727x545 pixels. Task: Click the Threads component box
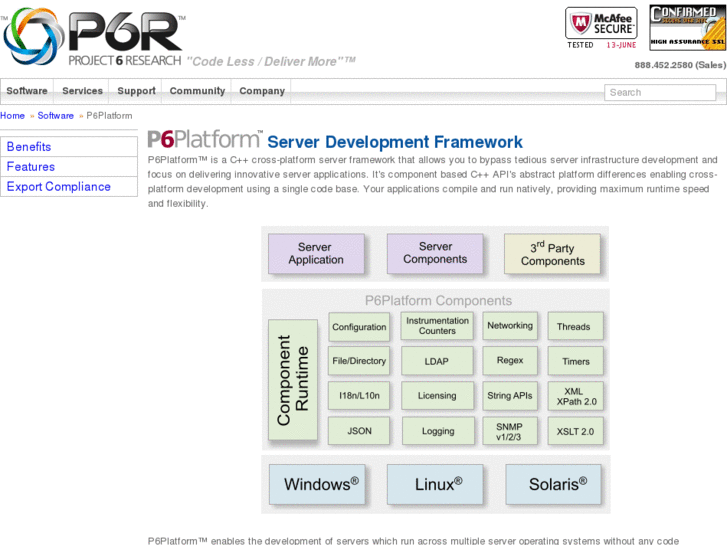pyautogui.click(x=575, y=326)
